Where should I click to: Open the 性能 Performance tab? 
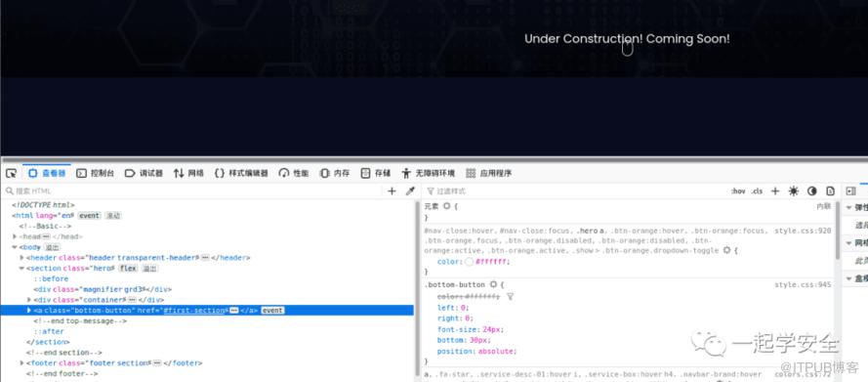pos(294,173)
